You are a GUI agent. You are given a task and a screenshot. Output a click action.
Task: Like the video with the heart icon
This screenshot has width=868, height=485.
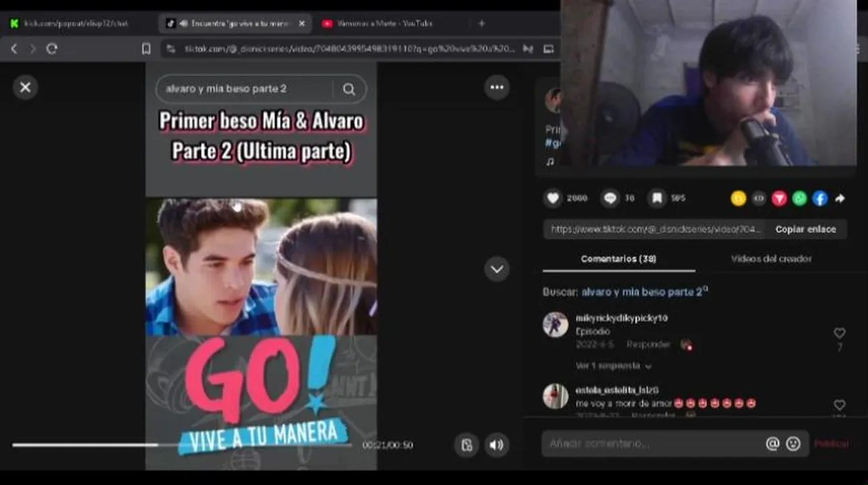pos(553,198)
